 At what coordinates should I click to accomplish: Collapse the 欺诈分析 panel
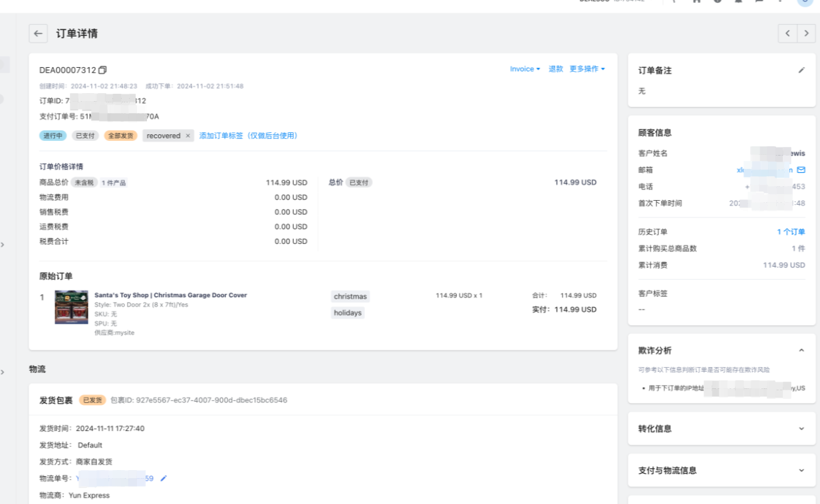[801, 350]
